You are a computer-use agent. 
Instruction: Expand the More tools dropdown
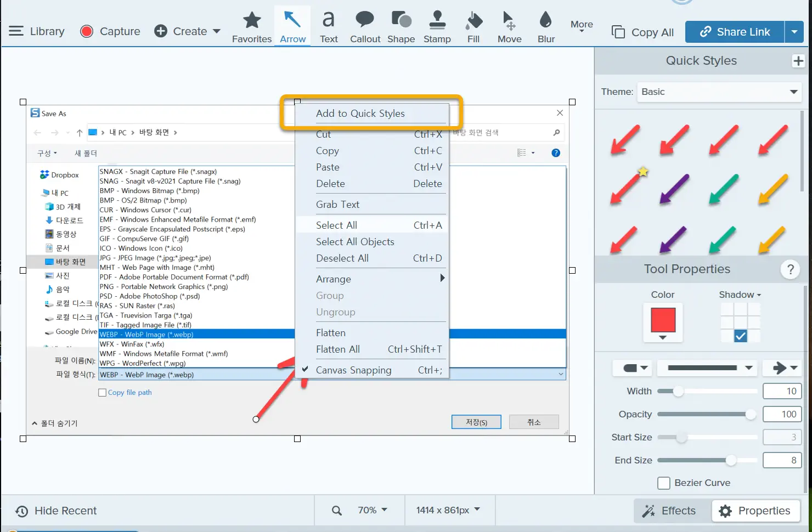pyautogui.click(x=582, y=26)
